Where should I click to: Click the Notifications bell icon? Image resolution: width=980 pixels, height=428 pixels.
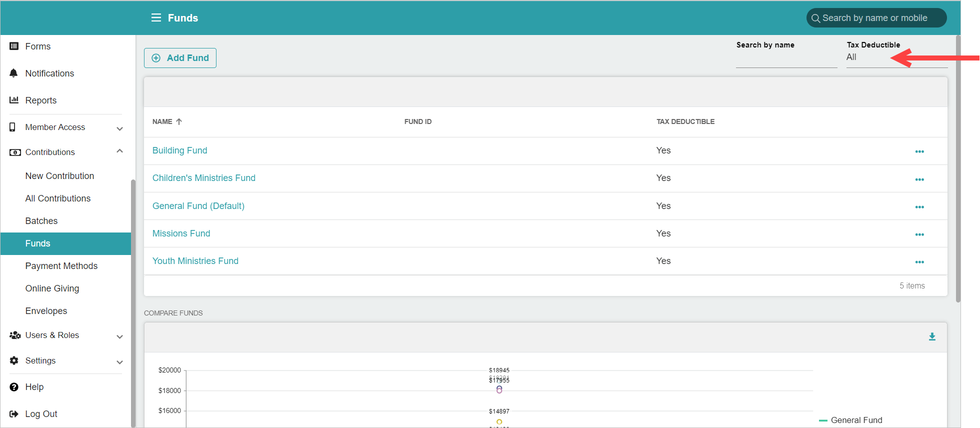click(x=14, y=73)
